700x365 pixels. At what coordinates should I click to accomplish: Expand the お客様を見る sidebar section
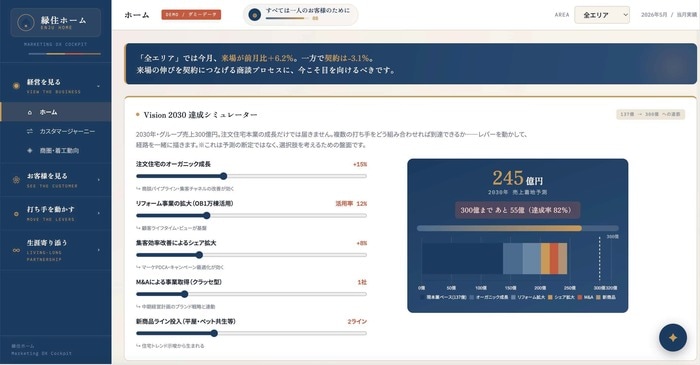pyautogui.click(x=99, y=180)
